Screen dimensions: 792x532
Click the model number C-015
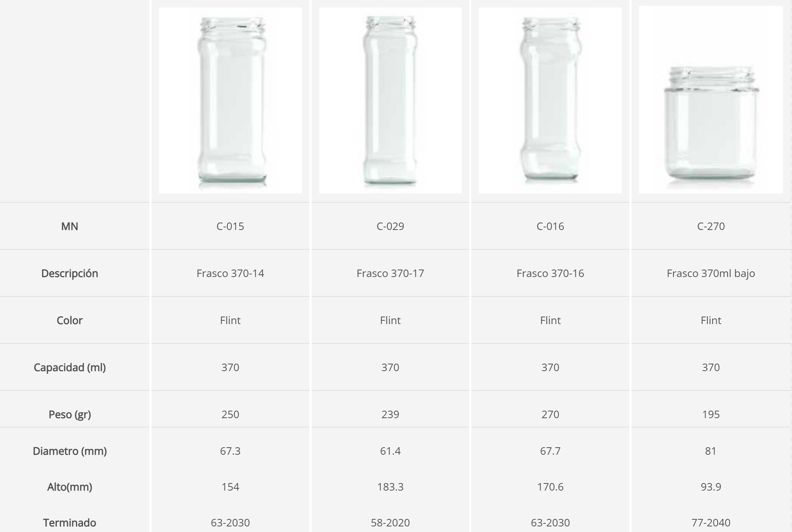(x=230, y=226)
